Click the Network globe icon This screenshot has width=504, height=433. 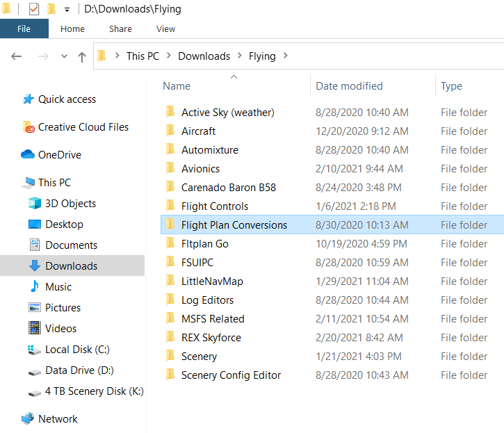pos(28,418)
